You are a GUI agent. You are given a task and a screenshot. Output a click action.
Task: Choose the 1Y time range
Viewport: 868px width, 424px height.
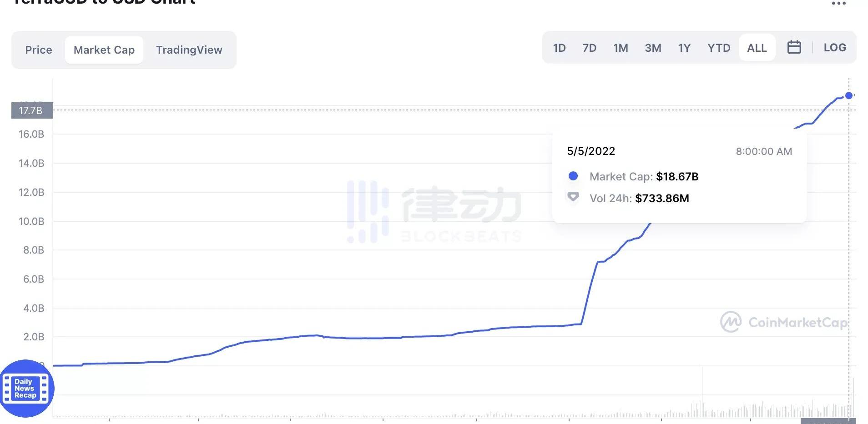[684, 48]
